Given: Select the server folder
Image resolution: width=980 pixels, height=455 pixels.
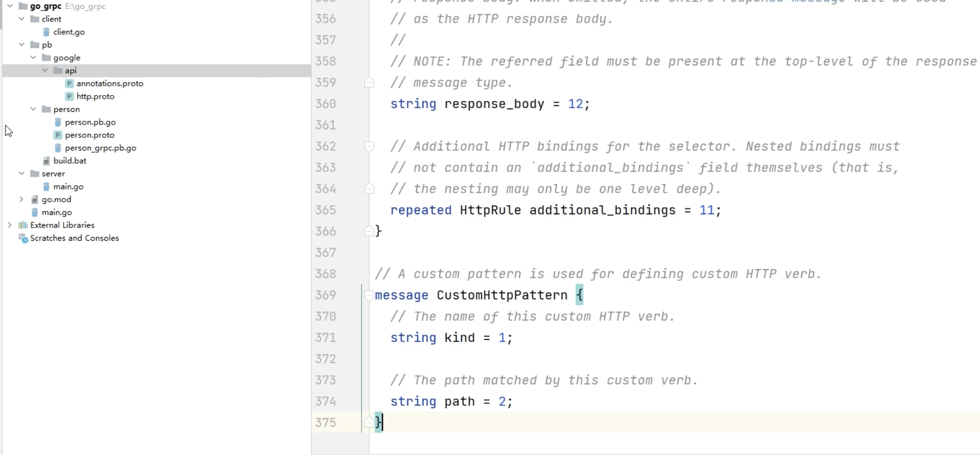Looking at the screenshot, I should pyautogui.click(x=53, y=174).
